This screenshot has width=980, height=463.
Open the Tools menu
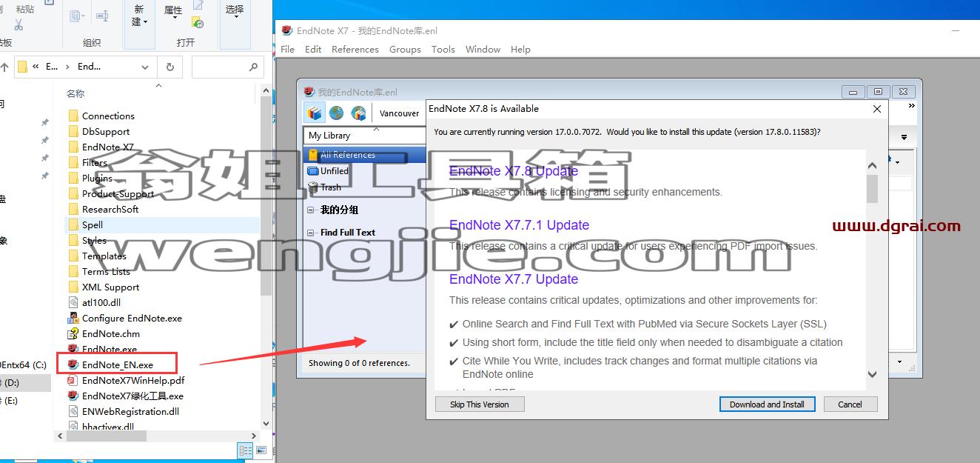coord(443,50)
